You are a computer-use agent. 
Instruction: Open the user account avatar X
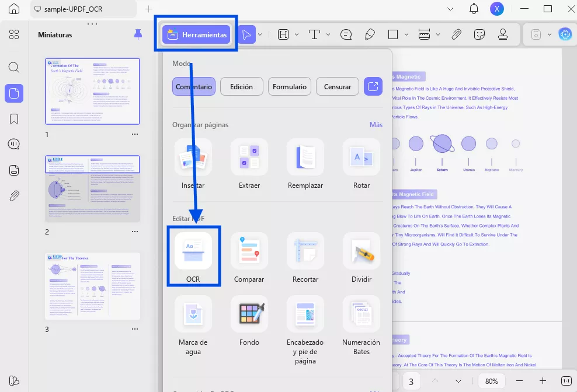[x=497, y=9]
